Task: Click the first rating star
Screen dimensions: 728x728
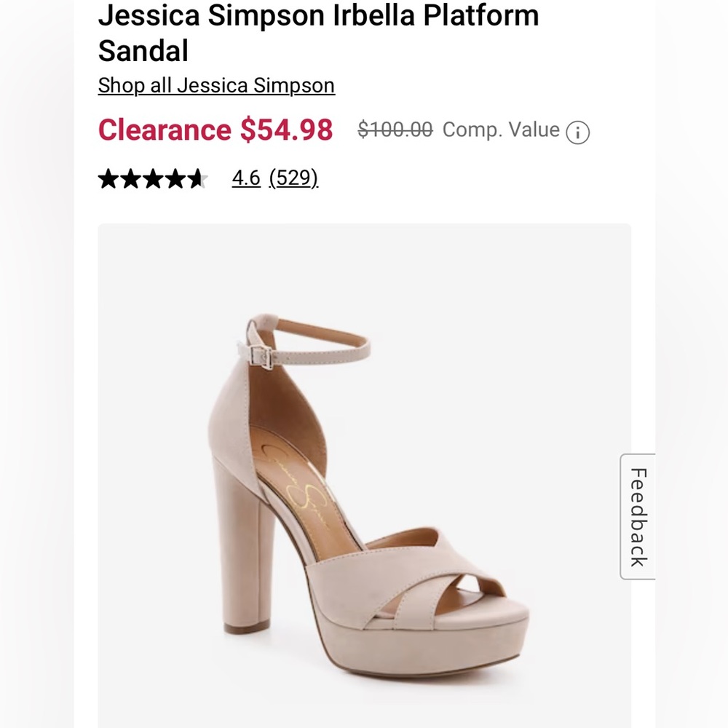Action: [108, 177]
